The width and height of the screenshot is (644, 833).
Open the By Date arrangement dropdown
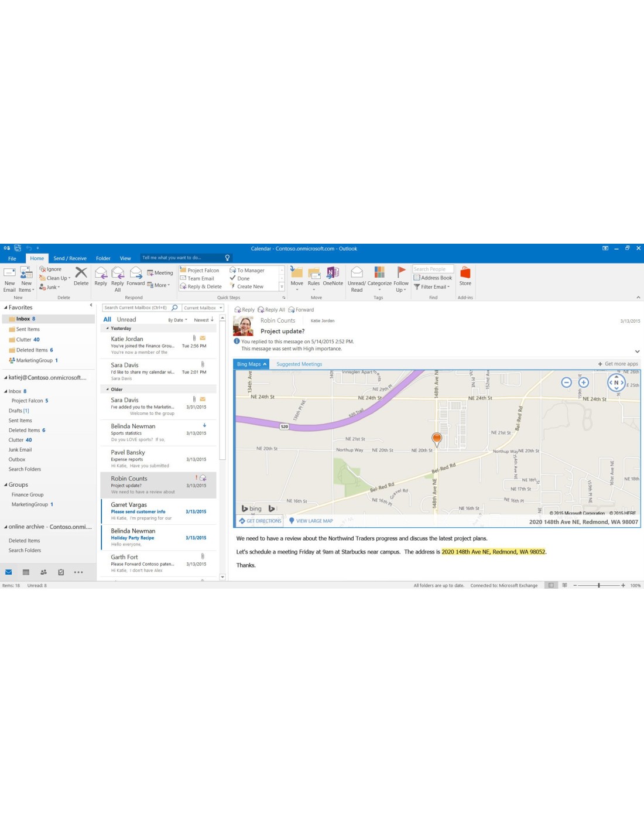click(x=177, y=320)
